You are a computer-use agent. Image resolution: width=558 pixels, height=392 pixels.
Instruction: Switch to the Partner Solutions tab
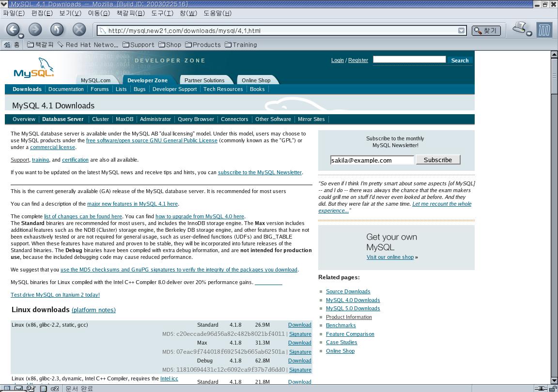click(204, 80)
